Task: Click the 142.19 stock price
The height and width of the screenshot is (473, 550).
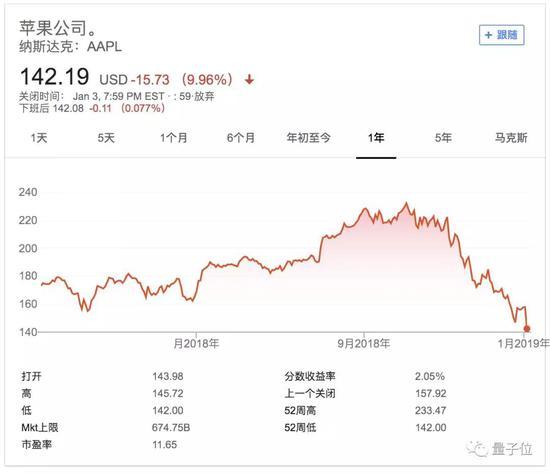Action: tap(55, 77)
